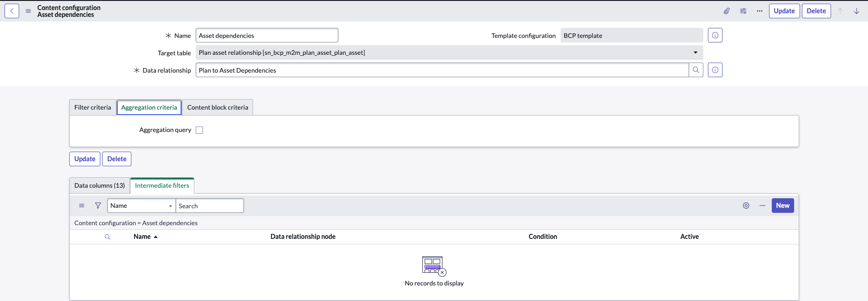Viewport: 868px width, 301px height.
Task: Click the Aggregation query label
Action: (165, 130)
